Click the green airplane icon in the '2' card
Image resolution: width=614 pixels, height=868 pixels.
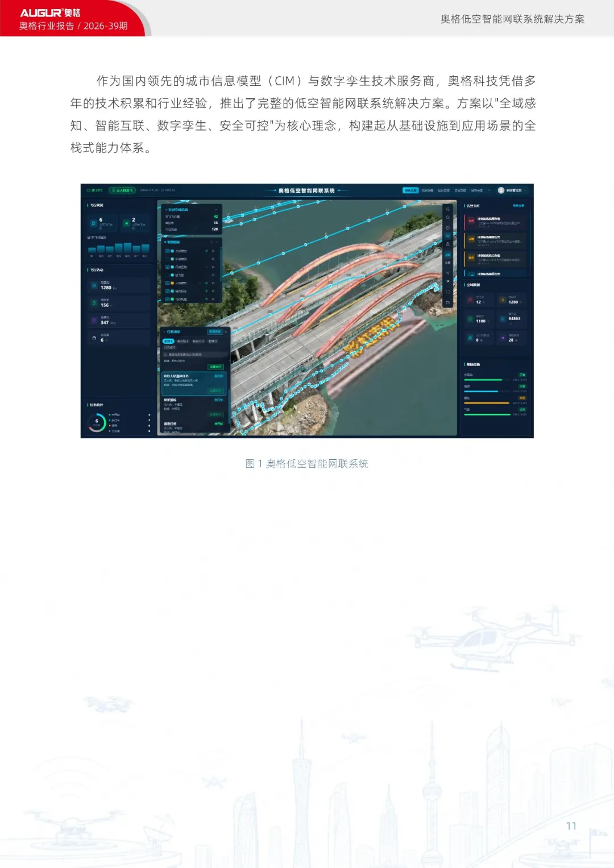pos(126,223)
